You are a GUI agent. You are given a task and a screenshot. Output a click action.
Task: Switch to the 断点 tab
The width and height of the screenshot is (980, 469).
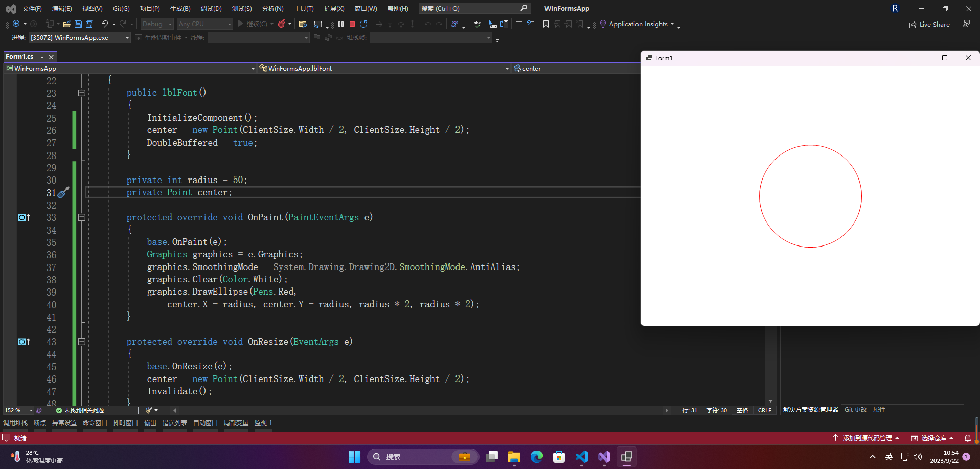[x=40, y=423]
